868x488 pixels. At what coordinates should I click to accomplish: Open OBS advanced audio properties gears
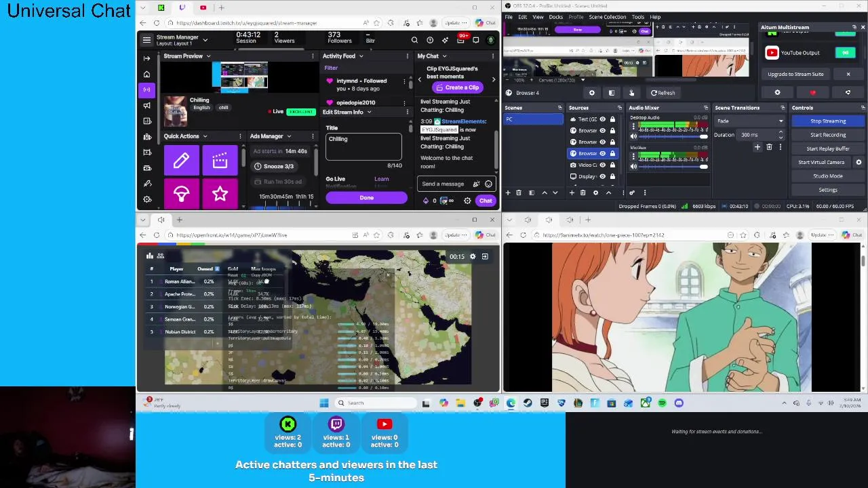coord(632,192)
